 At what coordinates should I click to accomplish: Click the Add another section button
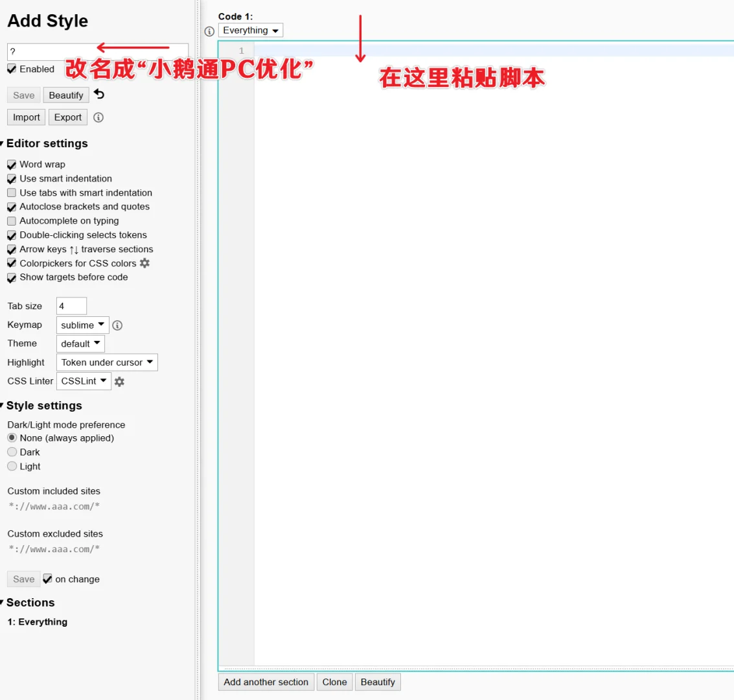coord(266,682)
